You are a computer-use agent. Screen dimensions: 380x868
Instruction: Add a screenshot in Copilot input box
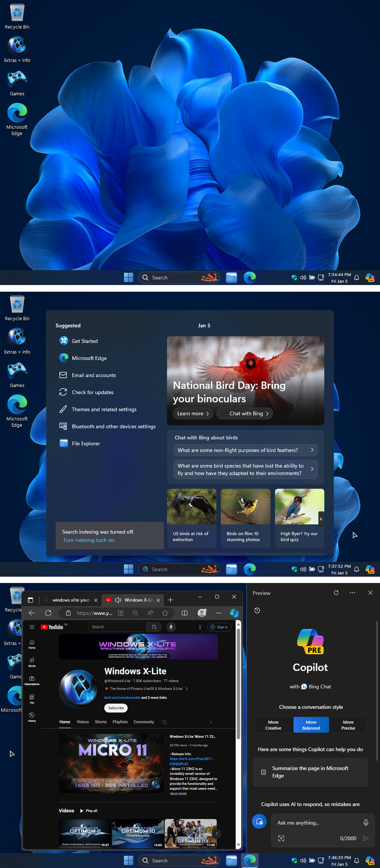[x=281, y=838]
